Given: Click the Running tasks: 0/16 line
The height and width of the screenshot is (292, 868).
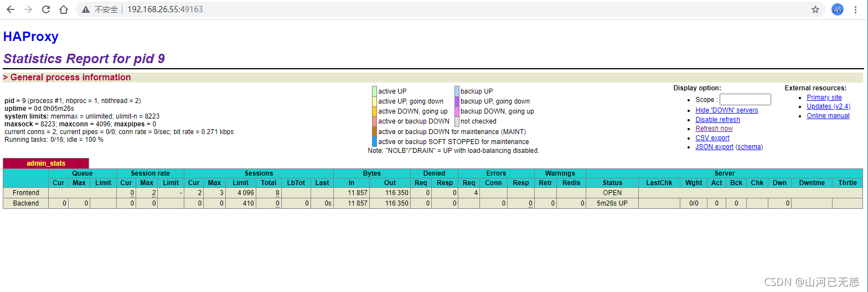Looking at the screenshot, I should point(54,140).
